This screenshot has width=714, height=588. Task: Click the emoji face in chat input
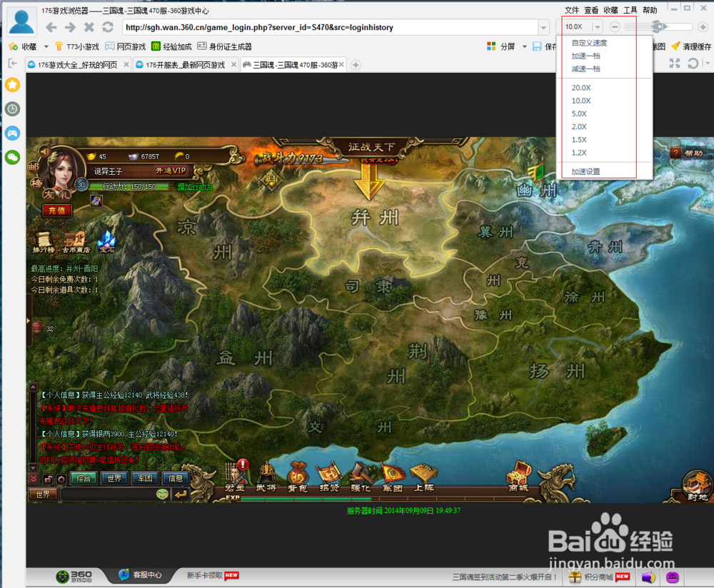162,495
